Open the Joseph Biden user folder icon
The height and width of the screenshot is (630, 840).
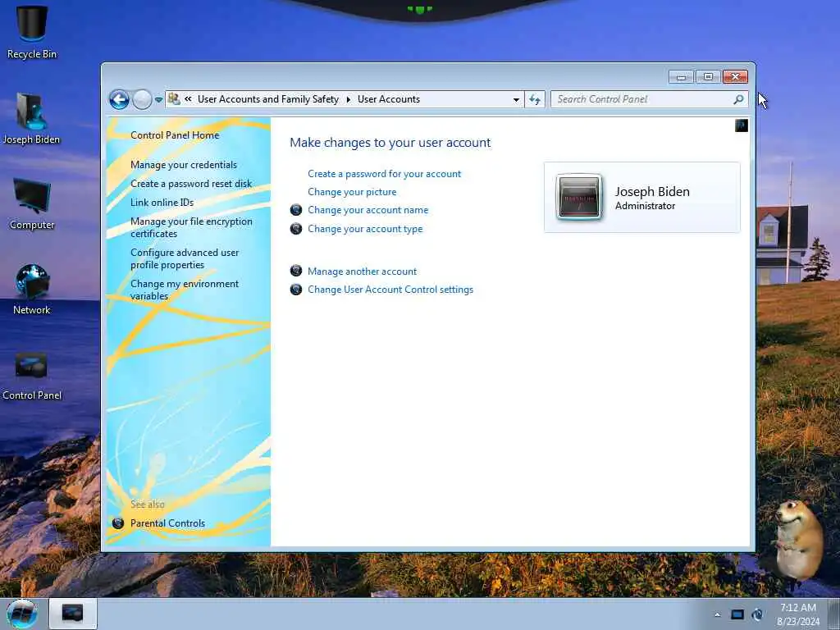click(31, 118)
